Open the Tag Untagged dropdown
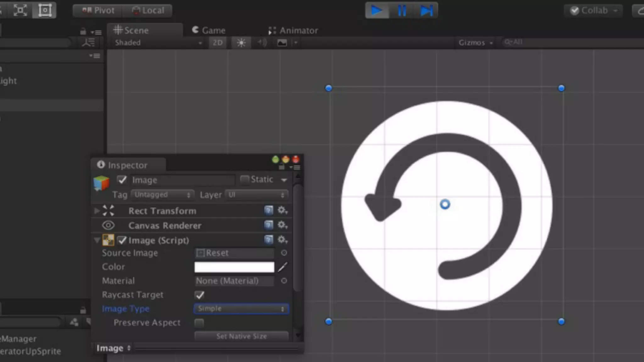Screen dimensions: 644x362 click(162, 195)
